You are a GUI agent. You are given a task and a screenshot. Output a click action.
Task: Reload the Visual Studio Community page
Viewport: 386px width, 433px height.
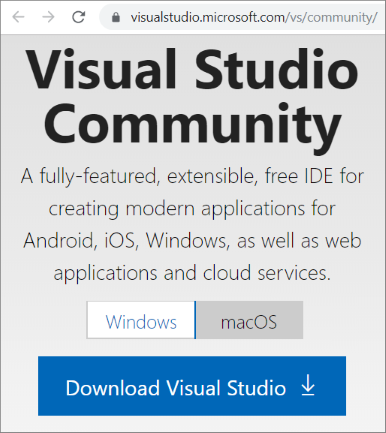coord(79,17)
